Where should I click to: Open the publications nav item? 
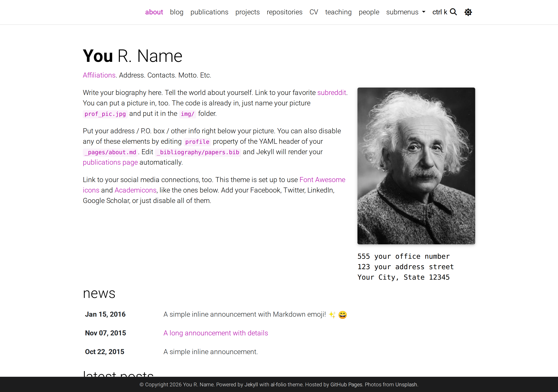tap(209, 12)
